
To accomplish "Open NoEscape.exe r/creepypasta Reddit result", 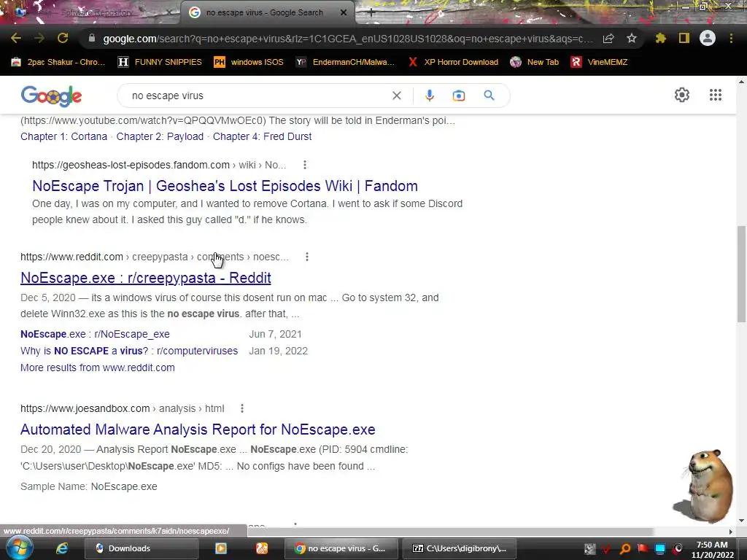I will tap(146, 278).
